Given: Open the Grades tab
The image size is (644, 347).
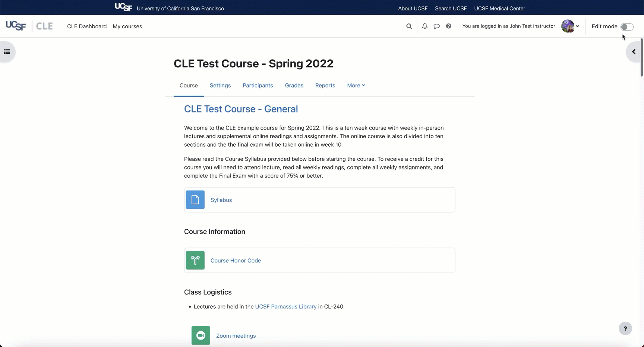Looking at the screenshot, I should click(294, 86).
